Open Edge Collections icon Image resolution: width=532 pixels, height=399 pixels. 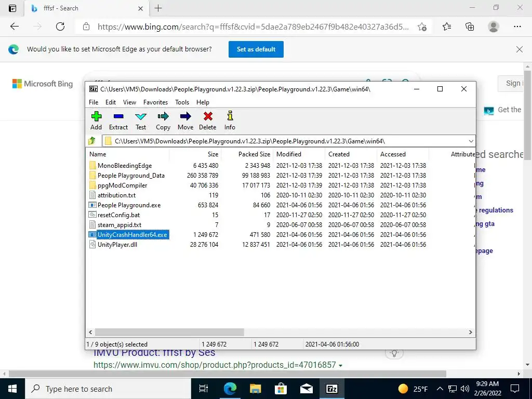470,26
